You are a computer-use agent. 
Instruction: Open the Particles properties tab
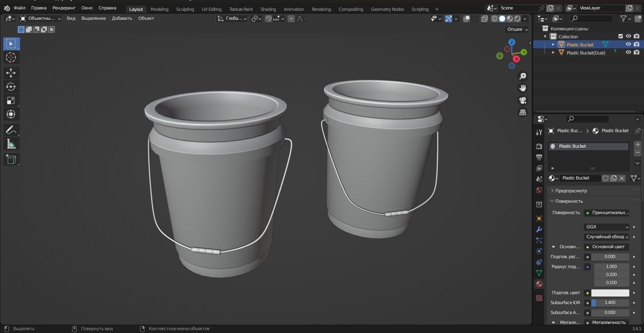[539, 240]
